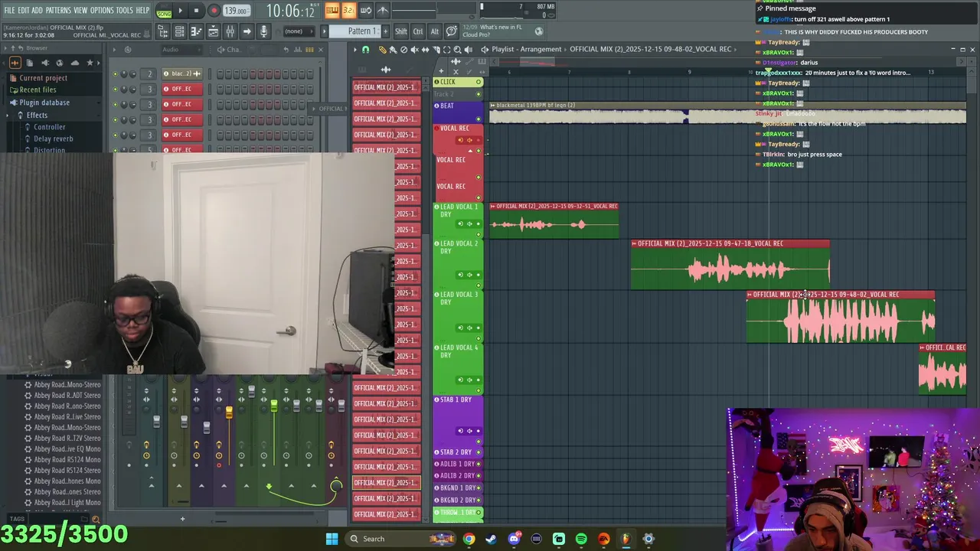
Task: Open the OPTIONS menu
Action: (x=102, y=10)
